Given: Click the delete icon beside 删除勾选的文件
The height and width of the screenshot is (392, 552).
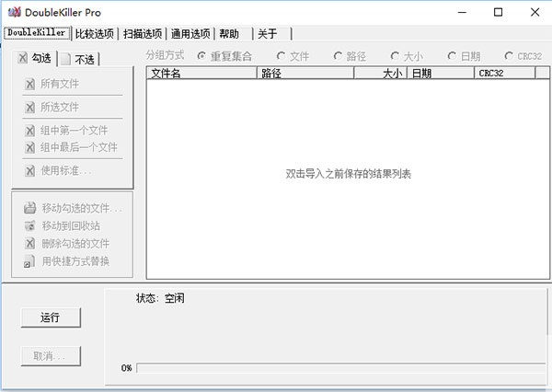Looking at the screenshot, I should pos(30,243).
